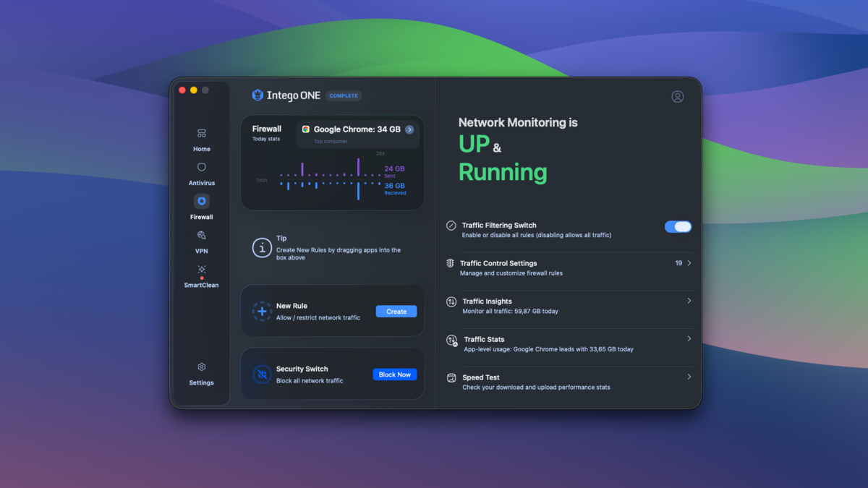This screenshot has height=488, width=868.
Task: Open the Speed Test row
Action: [568, 382]
